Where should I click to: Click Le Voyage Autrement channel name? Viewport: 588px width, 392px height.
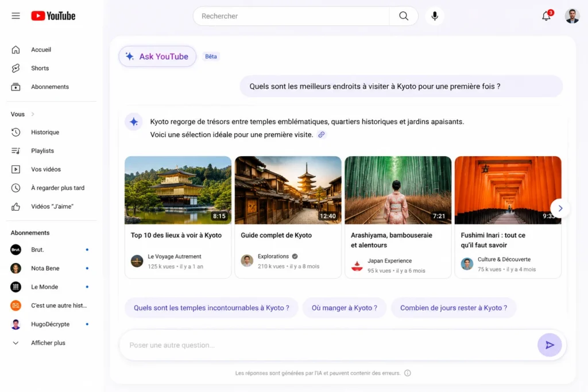click(175, 257)
